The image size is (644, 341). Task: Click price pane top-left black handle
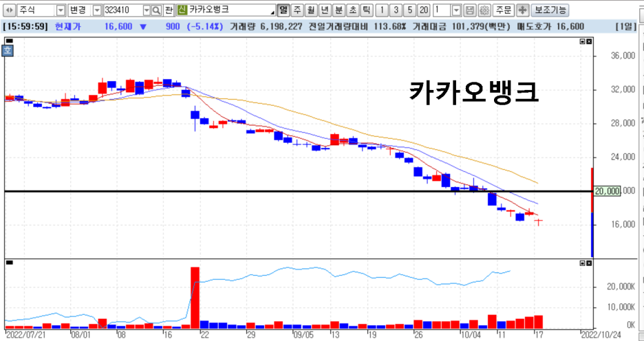point(10,41)
